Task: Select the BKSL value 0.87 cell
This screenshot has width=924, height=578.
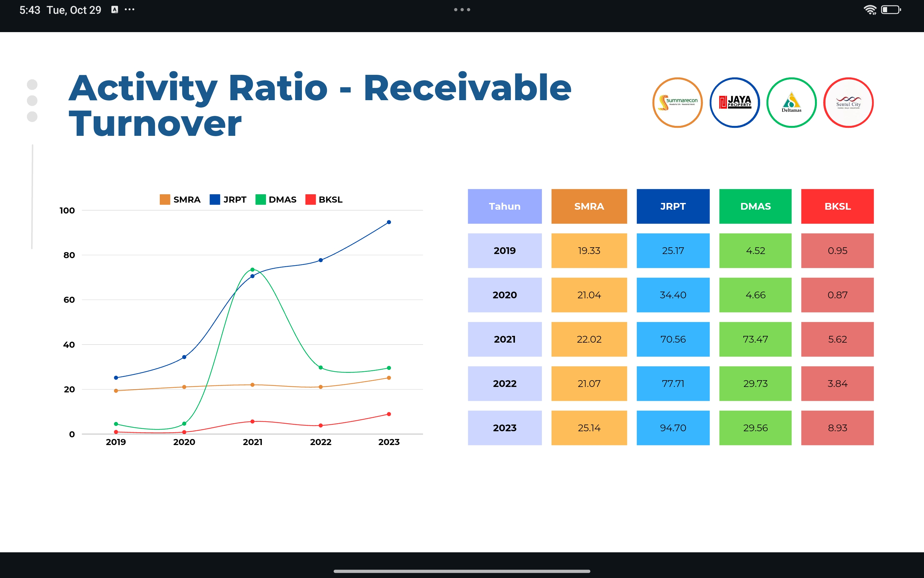Action: pos(837,295)
